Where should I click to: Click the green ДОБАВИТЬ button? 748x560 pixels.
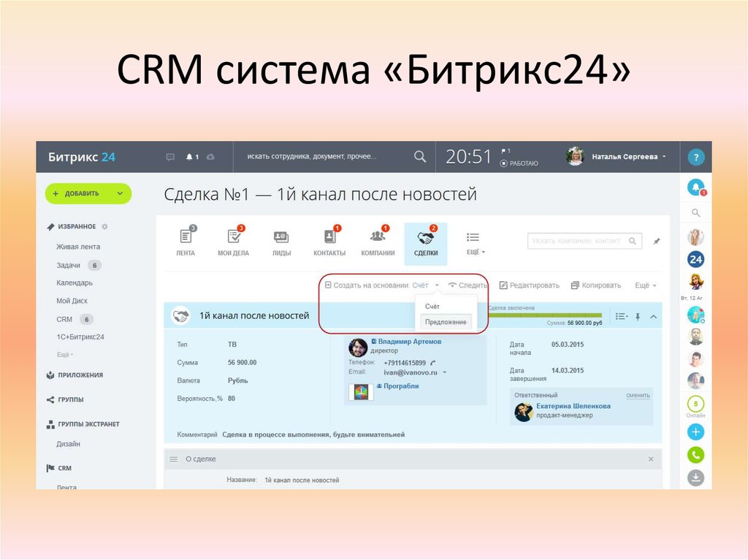88,193
